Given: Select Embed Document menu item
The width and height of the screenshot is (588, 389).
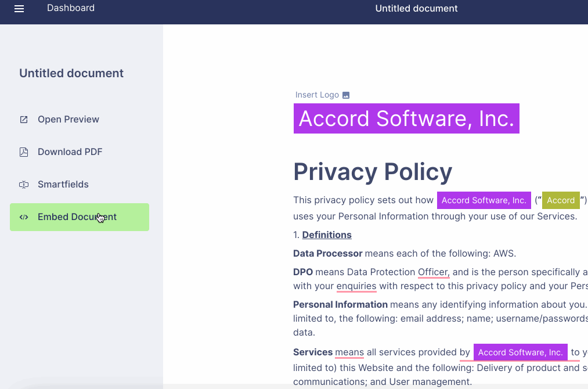Looking at the screenshot, I should tap(80, 217).
